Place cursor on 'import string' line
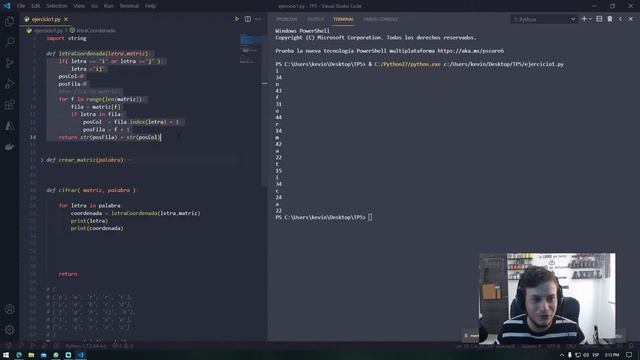The width and height of the screenshot is (640, 360). (67, 38)
